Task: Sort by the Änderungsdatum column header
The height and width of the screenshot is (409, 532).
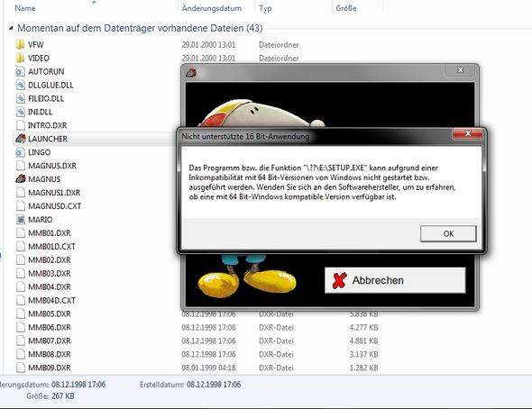Action: tap(212, 8)
